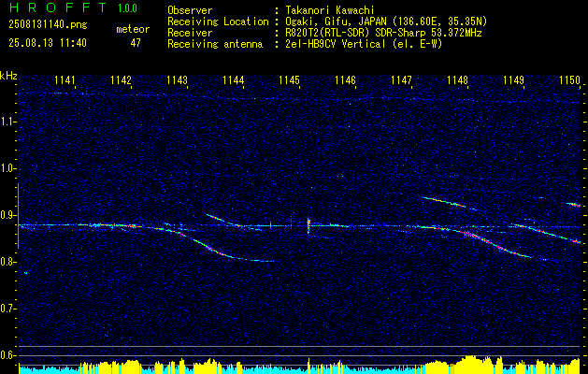
Task: Select the R820T2 SDR-Sharp 53.372MHz text
Action: (383, 33)
